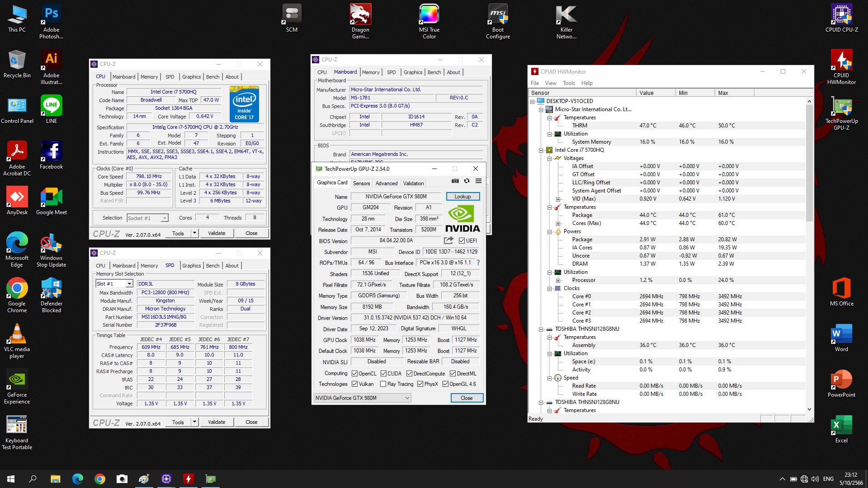Viewport: 868px width, 488px height.
Task: Expand the Cores (Max) temperature node
Action: point(558,223)
